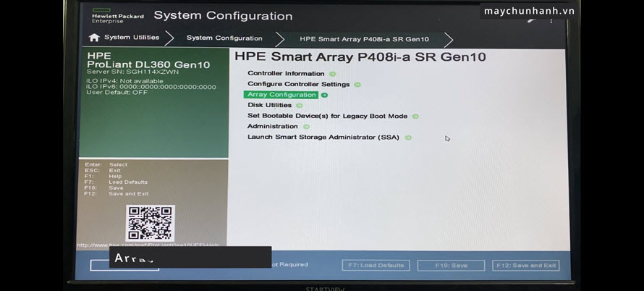644x291 pixels.
Task: Click the arrow icon next to Array Configuration
Action: (324, 95)
